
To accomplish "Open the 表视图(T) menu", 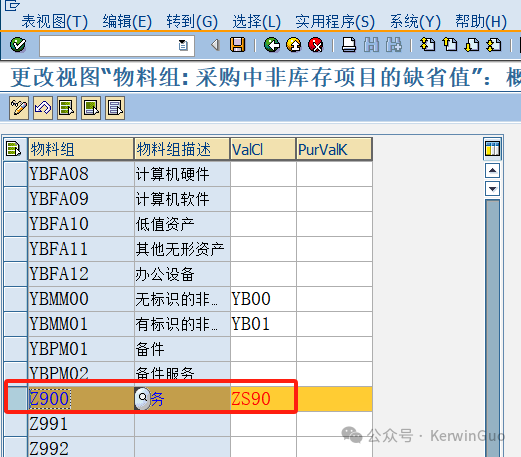I will (x=54, y=22).
